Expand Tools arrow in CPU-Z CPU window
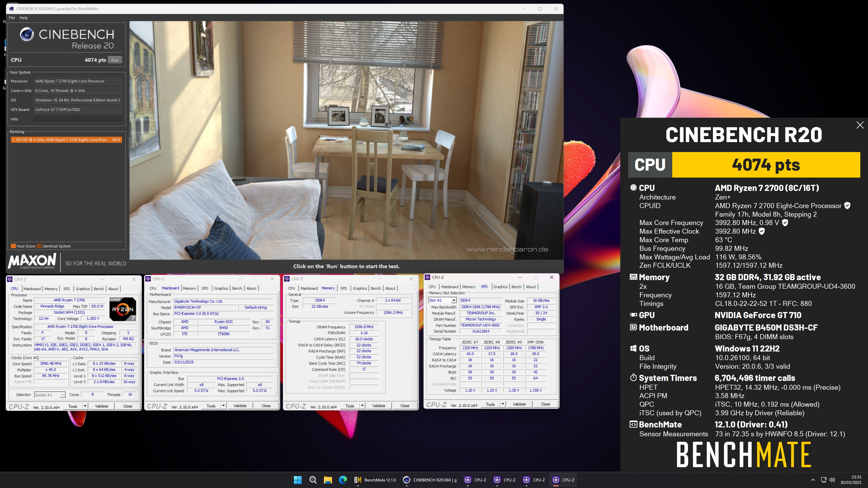Screen dimensions: 868x488 [x=85, y=406]
